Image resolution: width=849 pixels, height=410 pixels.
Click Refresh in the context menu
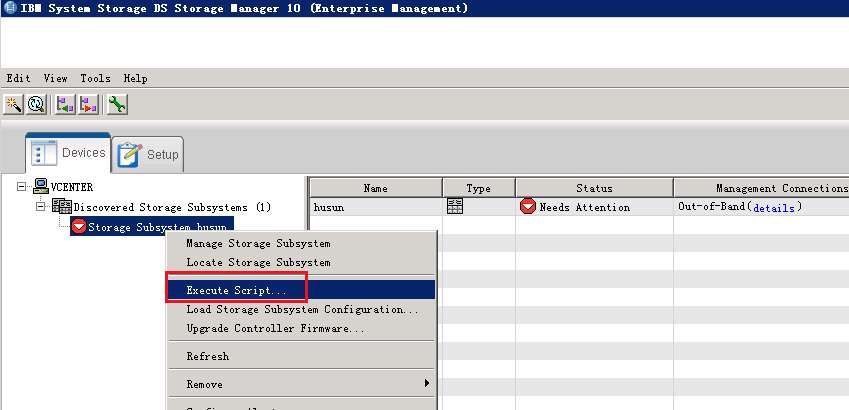coord(302,356)
